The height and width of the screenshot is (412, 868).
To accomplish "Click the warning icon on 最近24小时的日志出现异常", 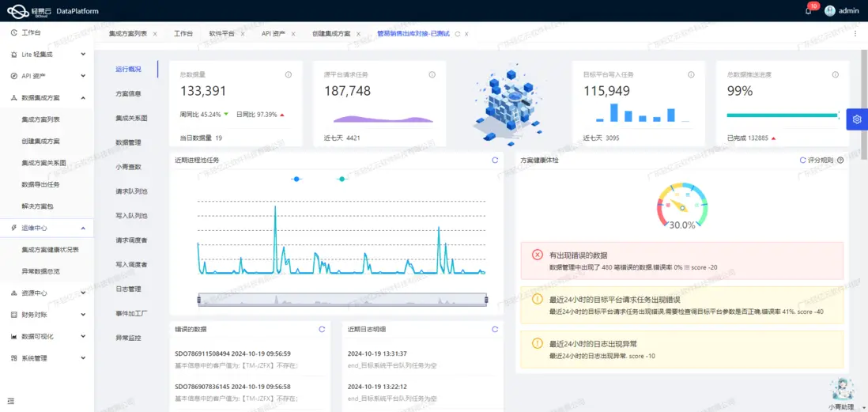I will (537, 342).
